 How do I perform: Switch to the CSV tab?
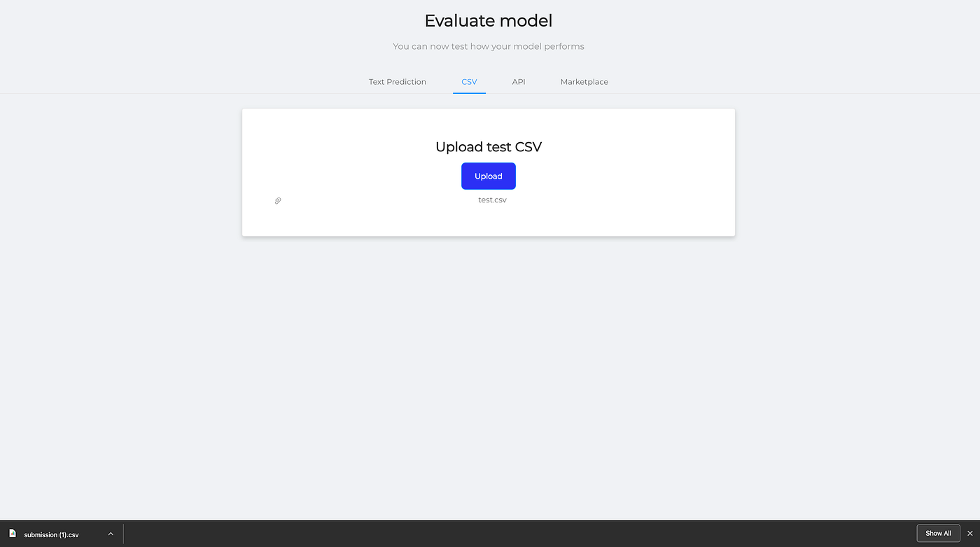click(x=468, y=81)
